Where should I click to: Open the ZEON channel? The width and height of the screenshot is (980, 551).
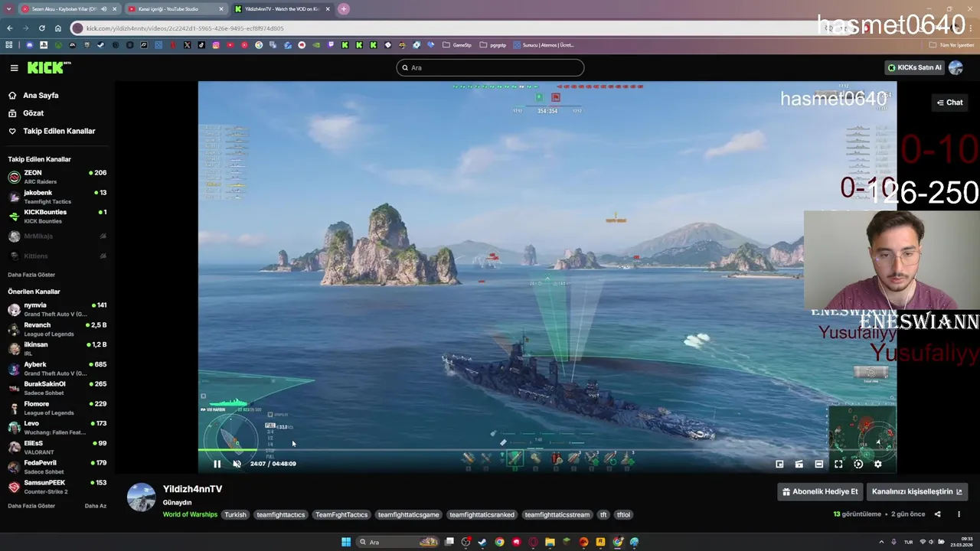57,177
